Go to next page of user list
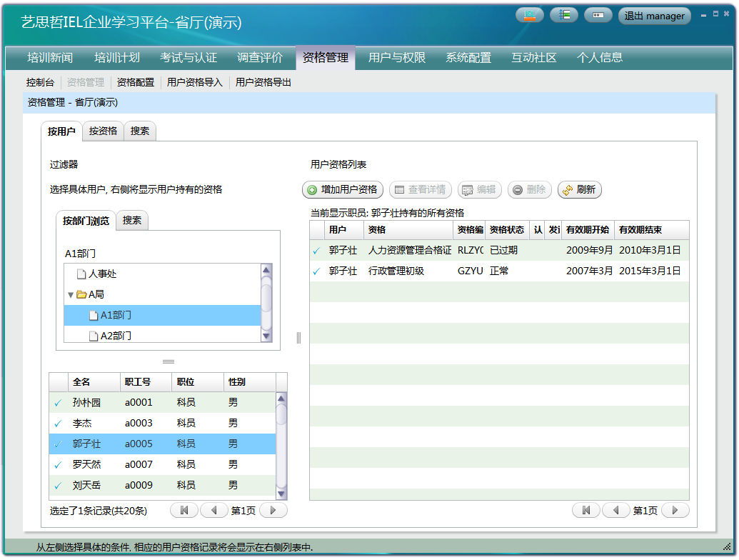The image size is (739, 560). pyautogui.click(x=273, y=511)
